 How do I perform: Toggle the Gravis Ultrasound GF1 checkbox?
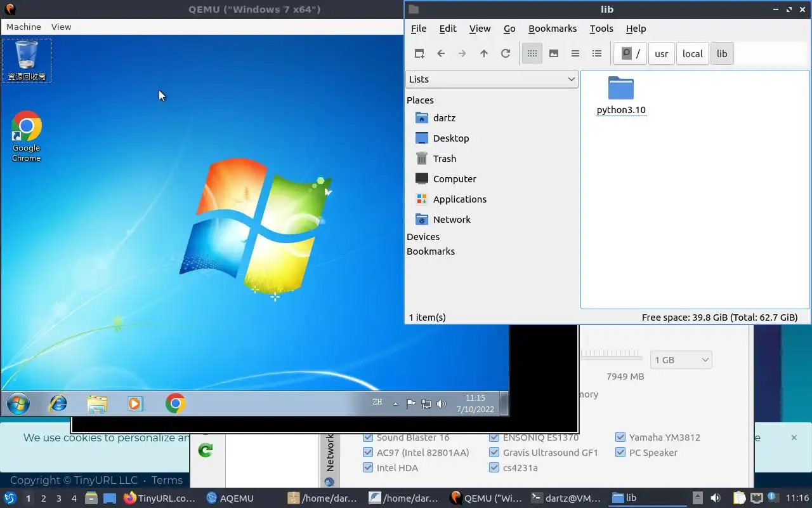pos(494,453)
